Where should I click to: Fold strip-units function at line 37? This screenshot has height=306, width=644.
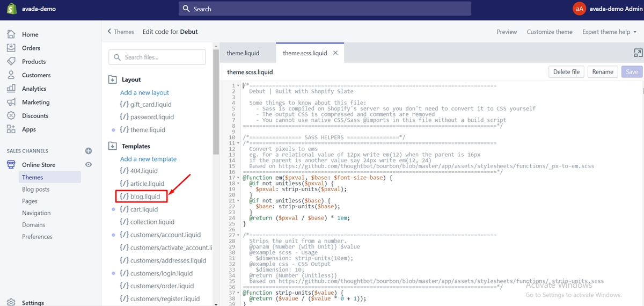(x=238, y=293)
